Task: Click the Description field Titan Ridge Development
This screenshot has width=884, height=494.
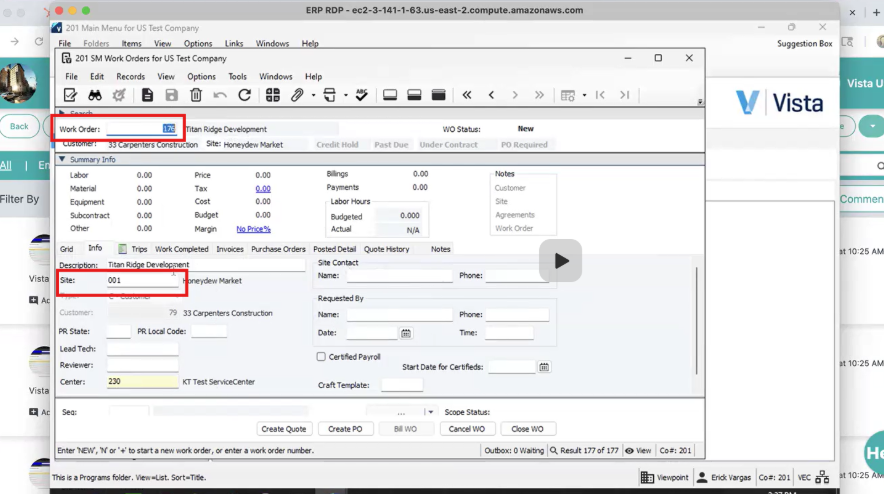Action: pos(206,264)
